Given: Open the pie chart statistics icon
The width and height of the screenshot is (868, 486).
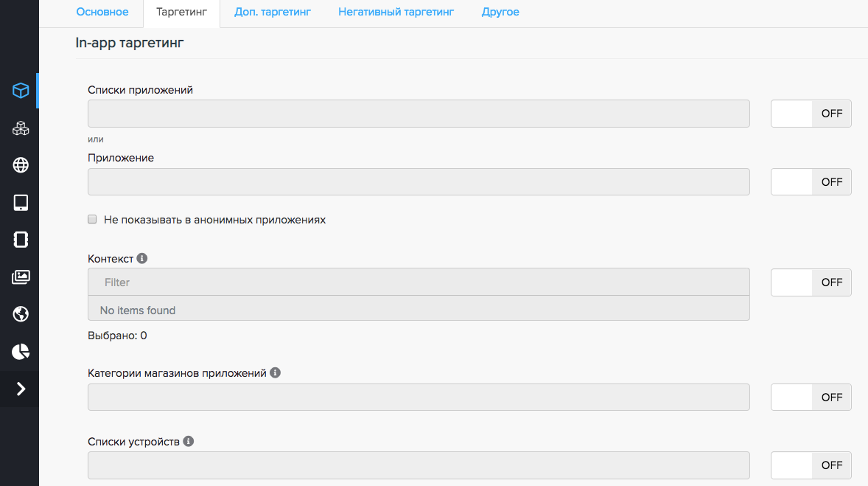Looking at the screenshot, I should point(20,352).
